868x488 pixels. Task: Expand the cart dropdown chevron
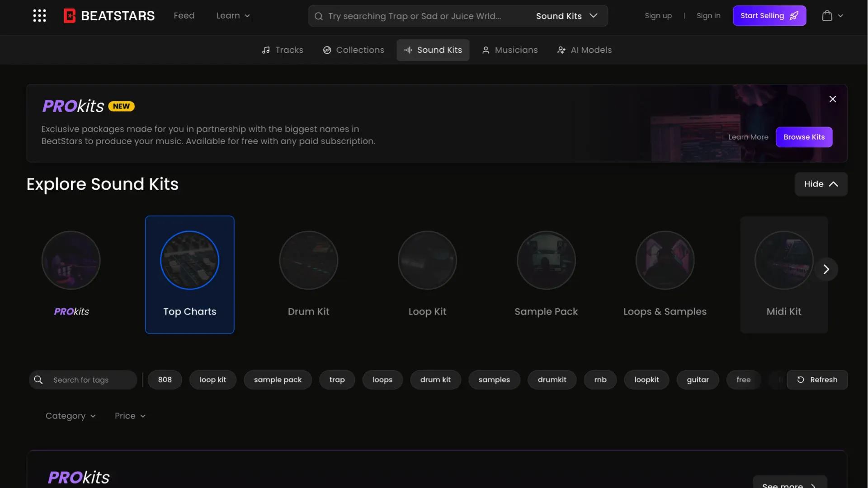840,16
